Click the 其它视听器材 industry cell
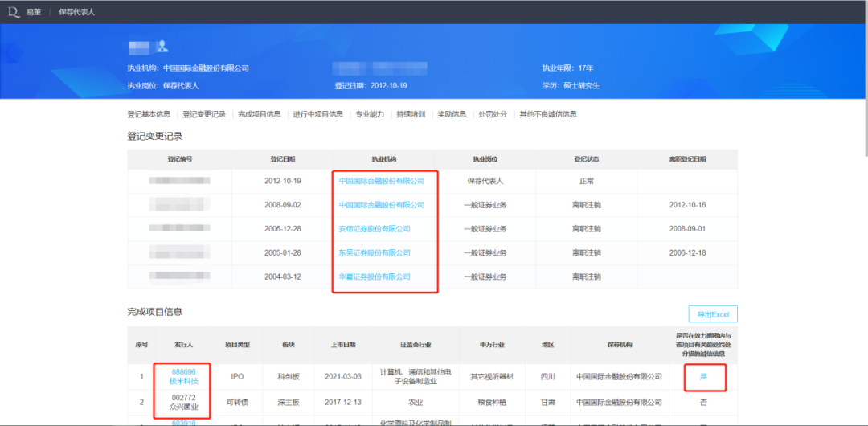 [493, 376]
